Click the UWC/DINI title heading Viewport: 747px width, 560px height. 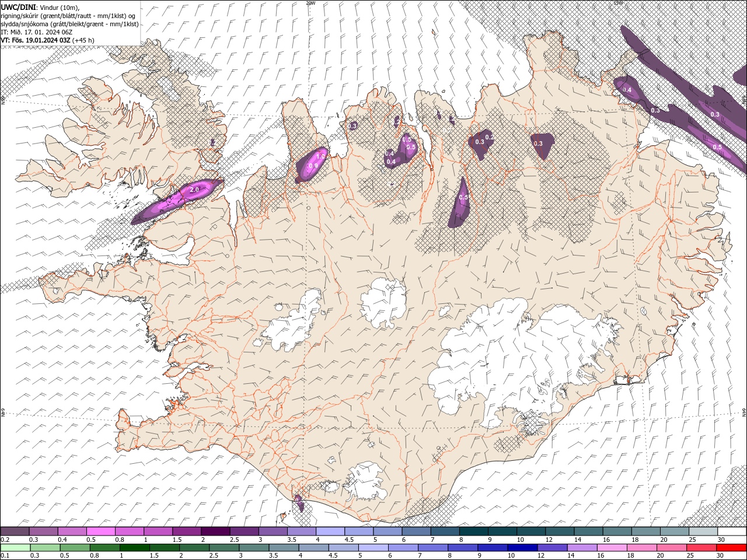pyautogui.click(x=19, y=7)
